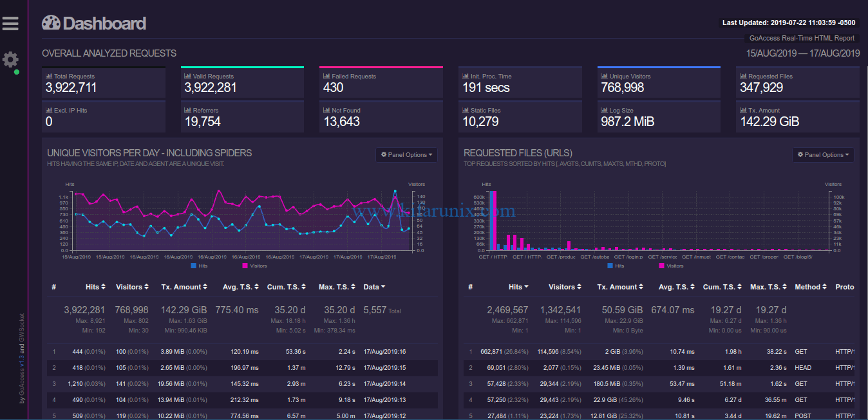Click the Total Requests bar chart icon
868x420 pixels.
48,77
